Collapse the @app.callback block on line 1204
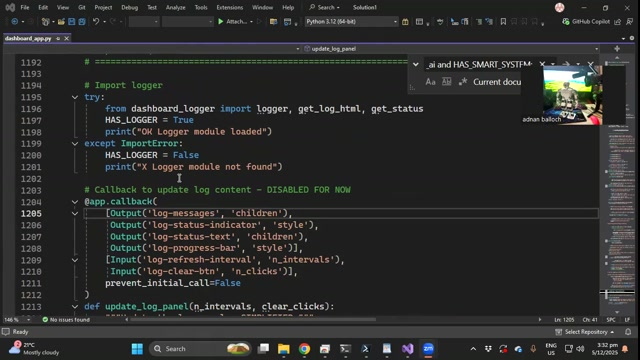640x360 pixels. click(75, 202)
